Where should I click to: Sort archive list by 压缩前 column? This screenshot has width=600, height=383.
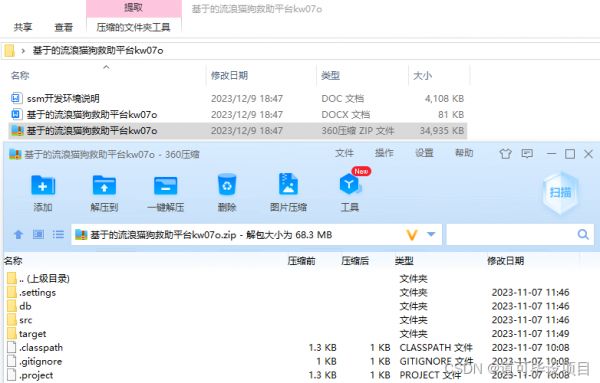click(302, 261)
